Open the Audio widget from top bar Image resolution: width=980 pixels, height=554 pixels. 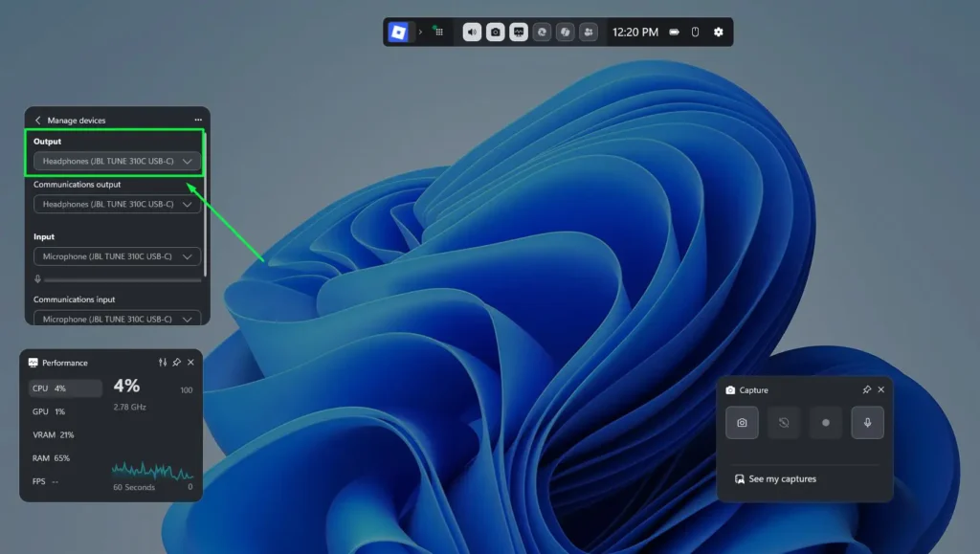472,32
